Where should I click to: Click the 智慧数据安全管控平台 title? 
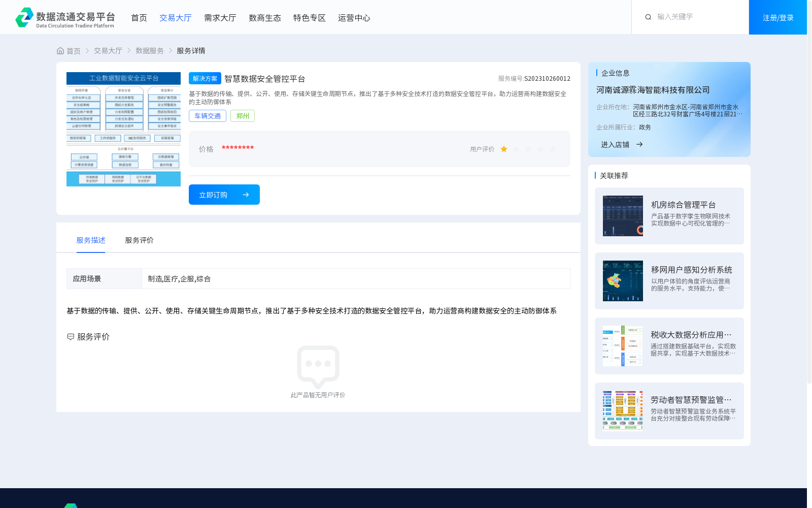pyautogui.click(x=264, y=79)
